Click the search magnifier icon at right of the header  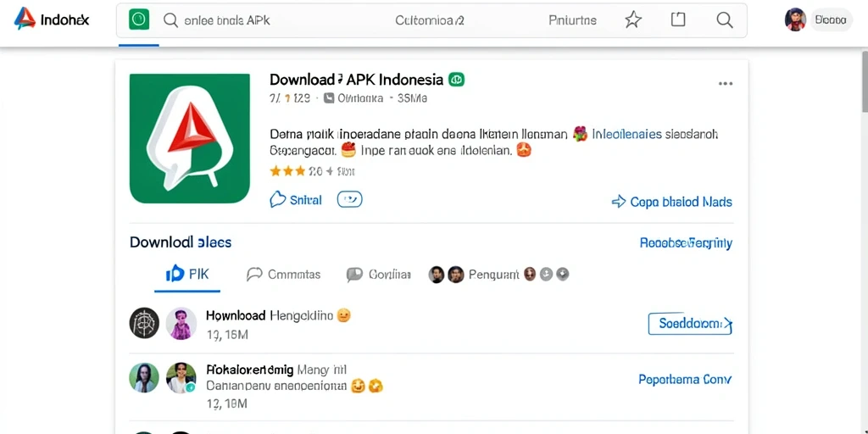[725, 20]
